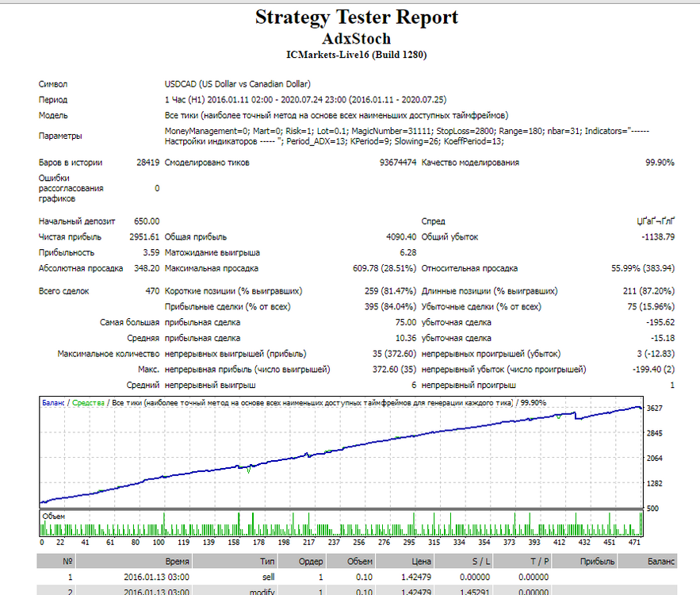The image size is (700, 595).
Task: Click absolute drawdown value 348.20
Action: tap(147, 268)
